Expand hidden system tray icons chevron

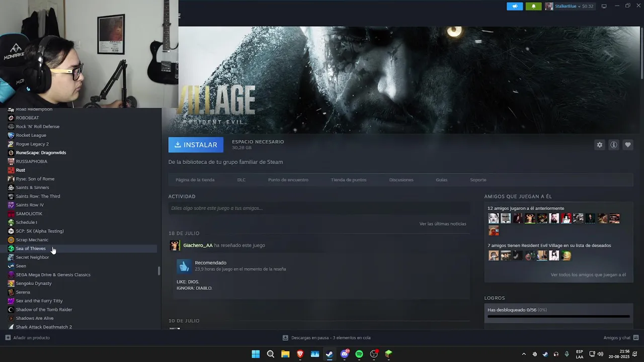tap(523, 354)
